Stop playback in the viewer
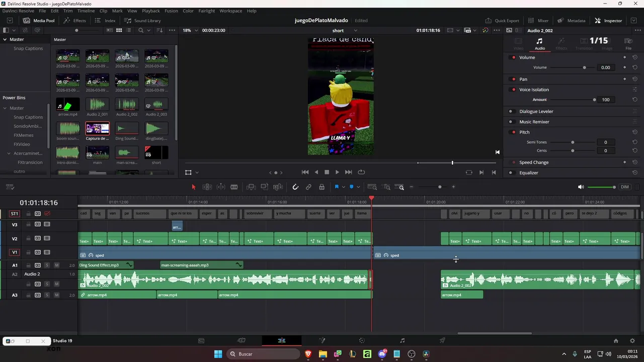 (x=327, y=172)
